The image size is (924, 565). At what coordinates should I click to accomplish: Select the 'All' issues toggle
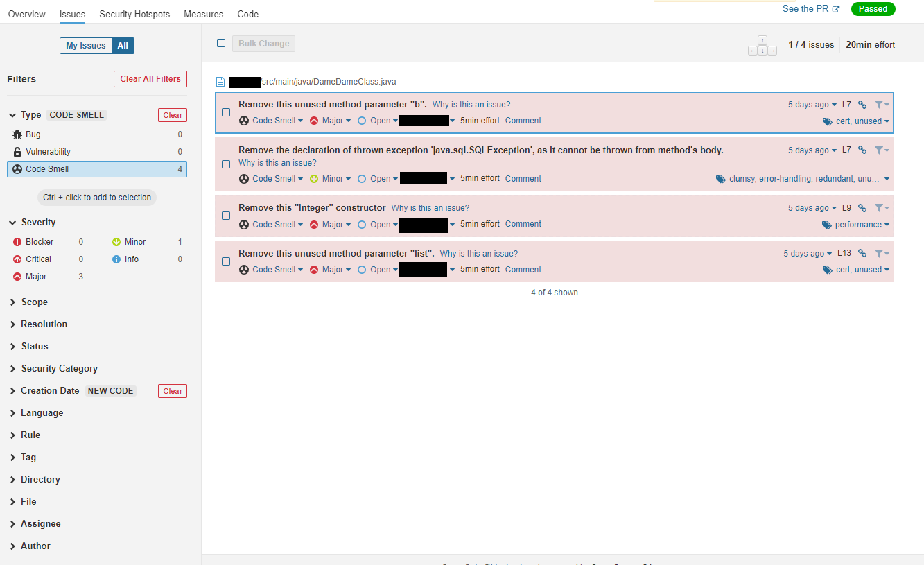click(123, 45)
